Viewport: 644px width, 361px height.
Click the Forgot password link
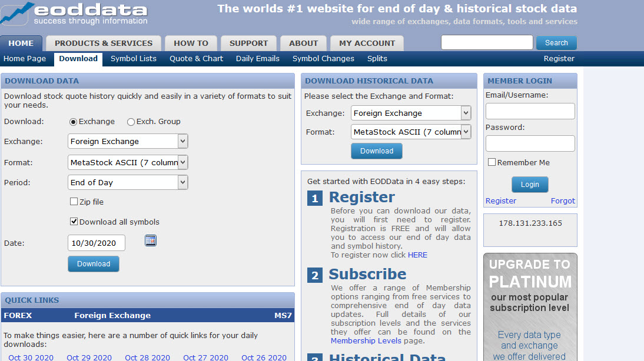coord(563,200)
